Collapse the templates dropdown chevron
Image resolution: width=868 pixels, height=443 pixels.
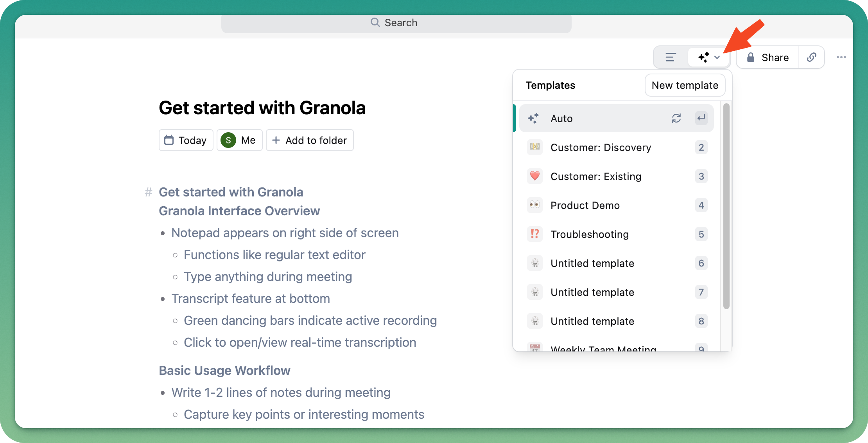[717, 58]
